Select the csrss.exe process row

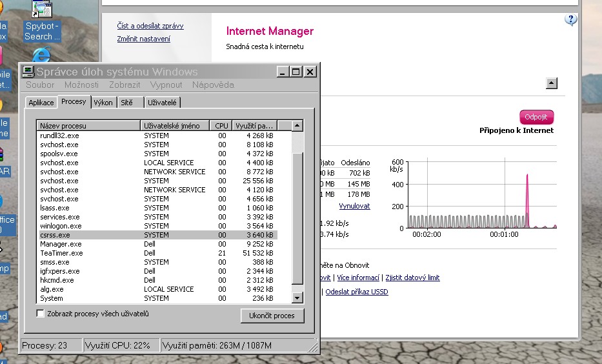[x=157, y=235]
